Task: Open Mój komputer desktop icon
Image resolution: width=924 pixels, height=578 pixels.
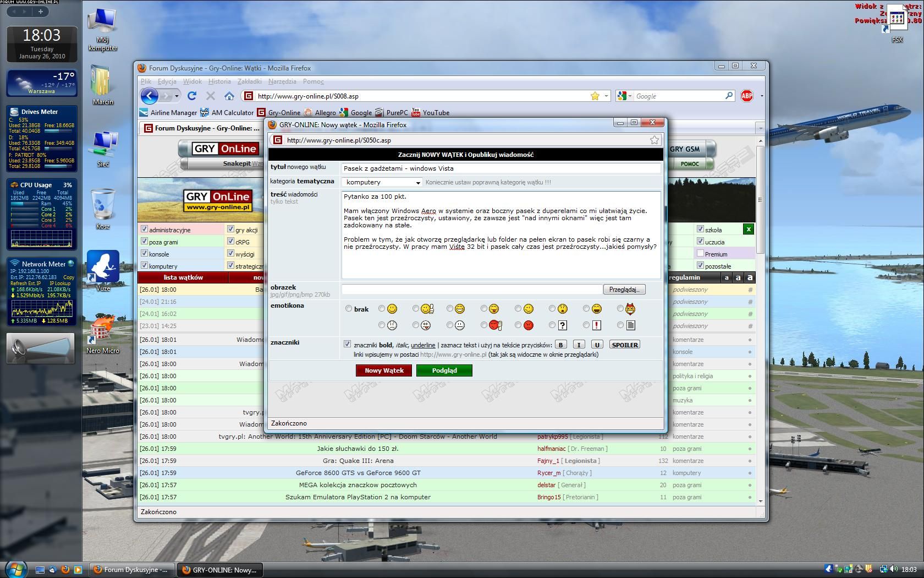Action: point(103,30)
